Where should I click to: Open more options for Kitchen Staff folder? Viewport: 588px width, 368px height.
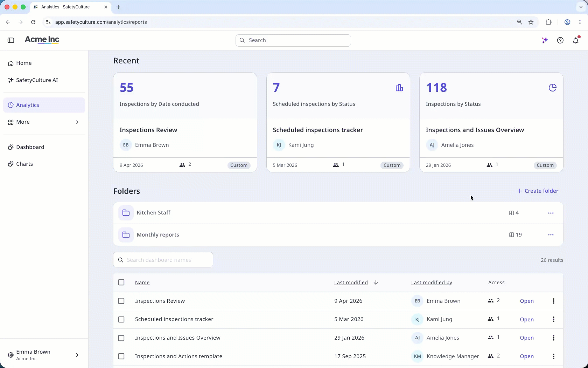[551, 213]
